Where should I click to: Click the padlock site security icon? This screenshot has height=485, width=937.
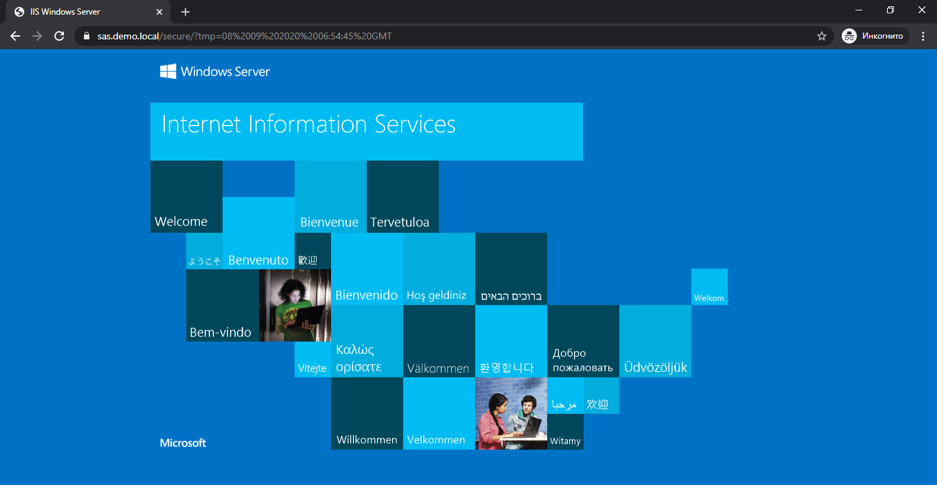tap(87, 36)
